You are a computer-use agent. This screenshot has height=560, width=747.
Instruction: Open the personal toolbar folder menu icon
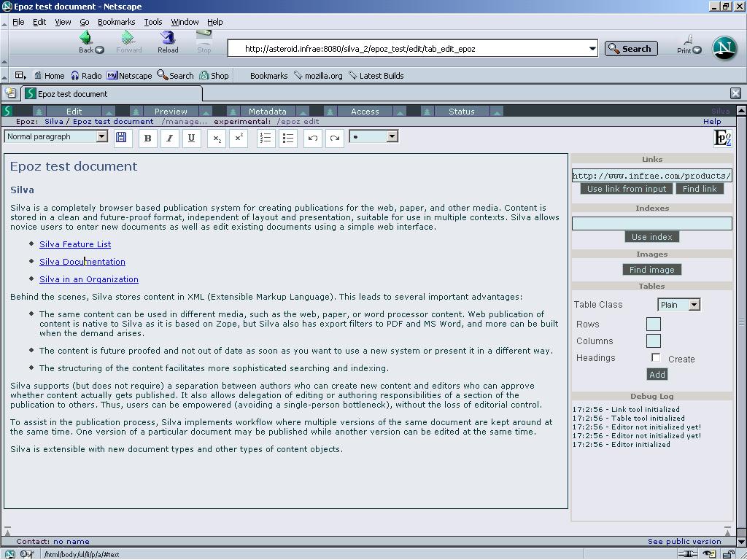click(20, 75)
